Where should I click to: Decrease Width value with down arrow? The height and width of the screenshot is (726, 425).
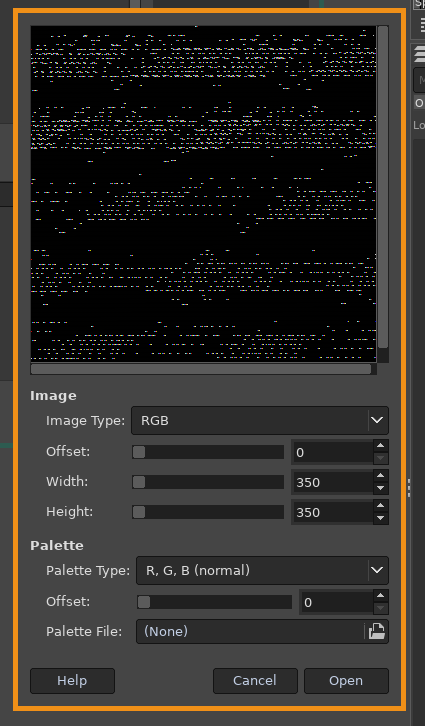pyautogui.click(x=381, y=488)
